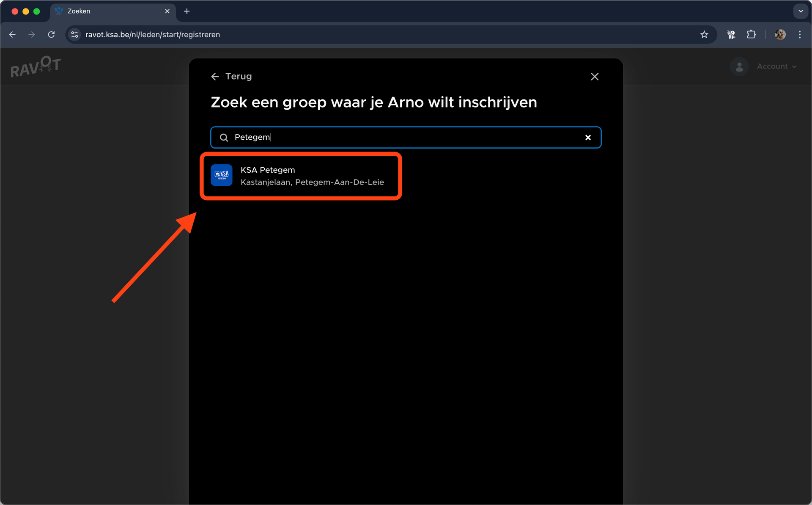Click the account avatar icon
The image size is (812, 505).
pos(739,67)
